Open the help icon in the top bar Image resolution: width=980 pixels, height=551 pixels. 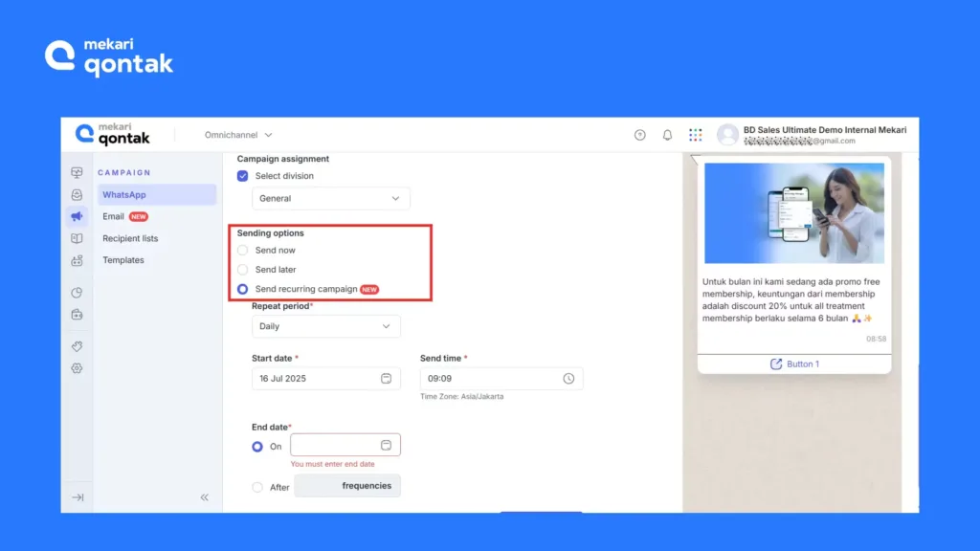[x=639, y=135]
